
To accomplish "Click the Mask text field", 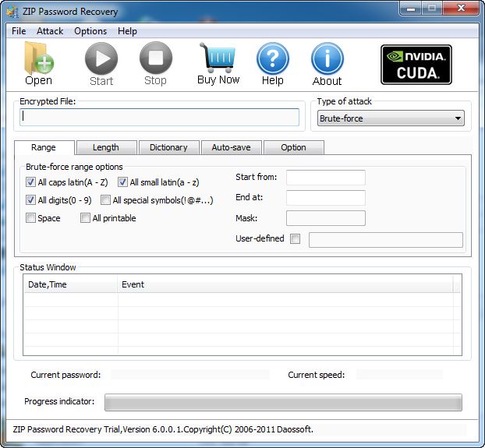I will (325, 218).
